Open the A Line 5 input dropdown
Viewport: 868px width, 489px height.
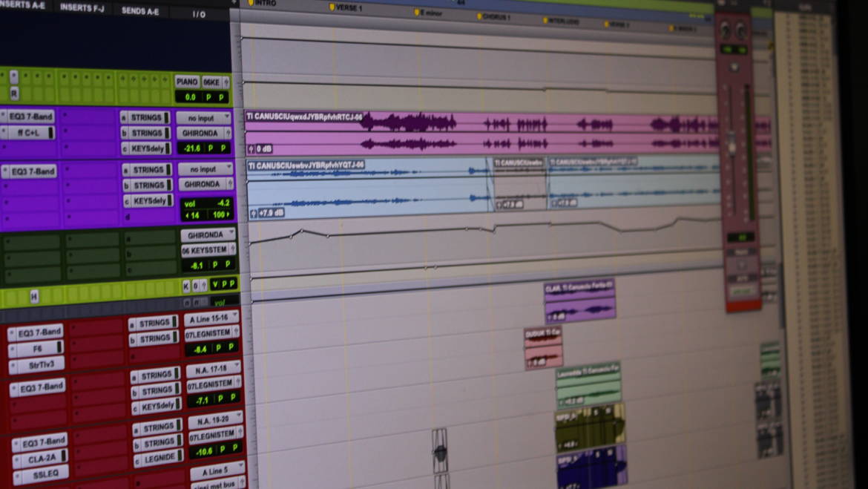point(217,472)
